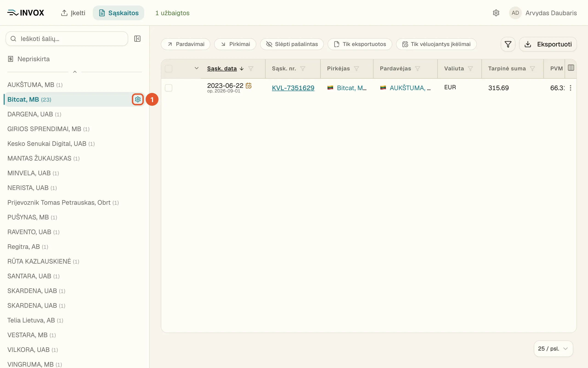This screenshot has width=588, height=368.
Task: Toggle Tik vėluojantys įkėlimai filter
Action: coord(436,44)
